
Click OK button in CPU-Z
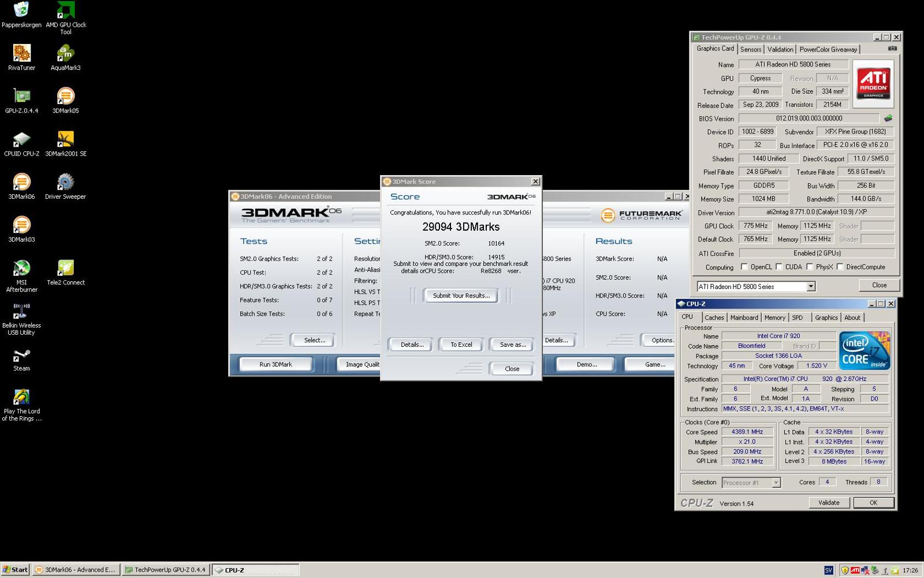[x=873, y=503]
